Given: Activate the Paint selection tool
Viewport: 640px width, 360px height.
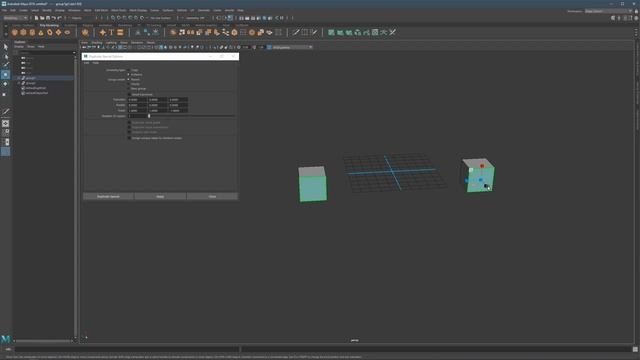Looking at the screenshot, I should (x=6, y=65).
